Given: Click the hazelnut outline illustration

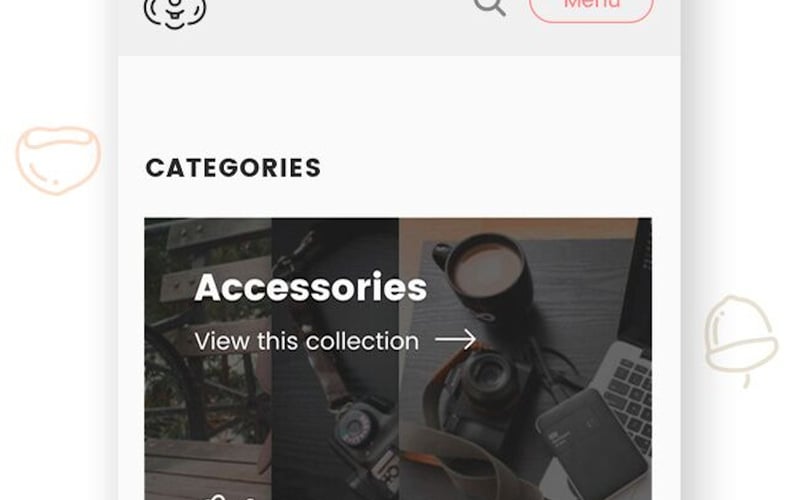Looking at the screenshot, I should tap(58, 160).
